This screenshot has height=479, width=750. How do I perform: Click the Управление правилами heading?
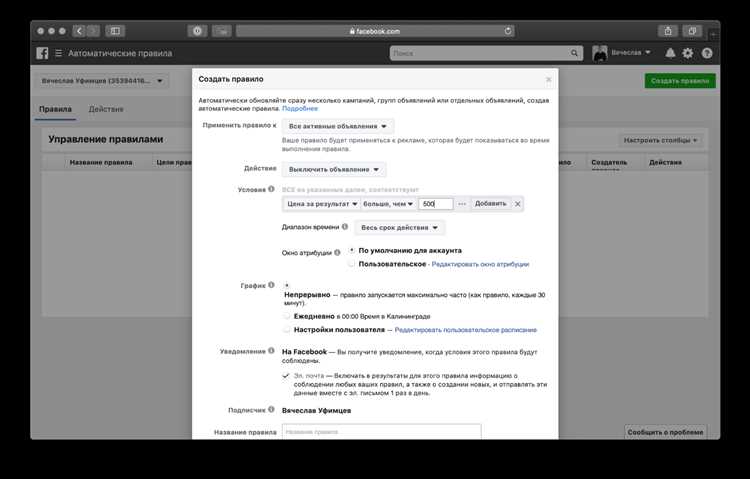[106, 139]
